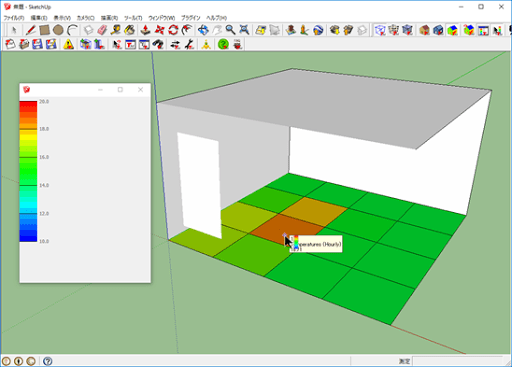Click the Preview in Google Earth globe icon
512x367 pixels.
click(x=318, y=30)
